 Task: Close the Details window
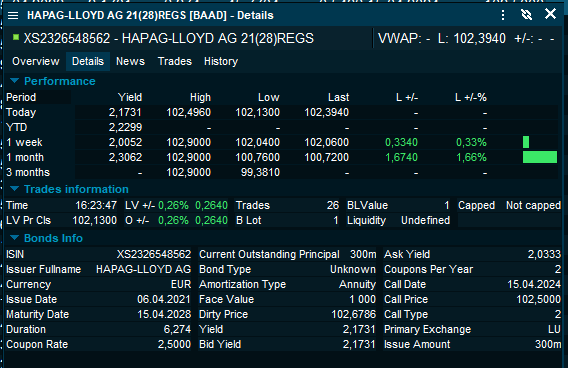550,14
